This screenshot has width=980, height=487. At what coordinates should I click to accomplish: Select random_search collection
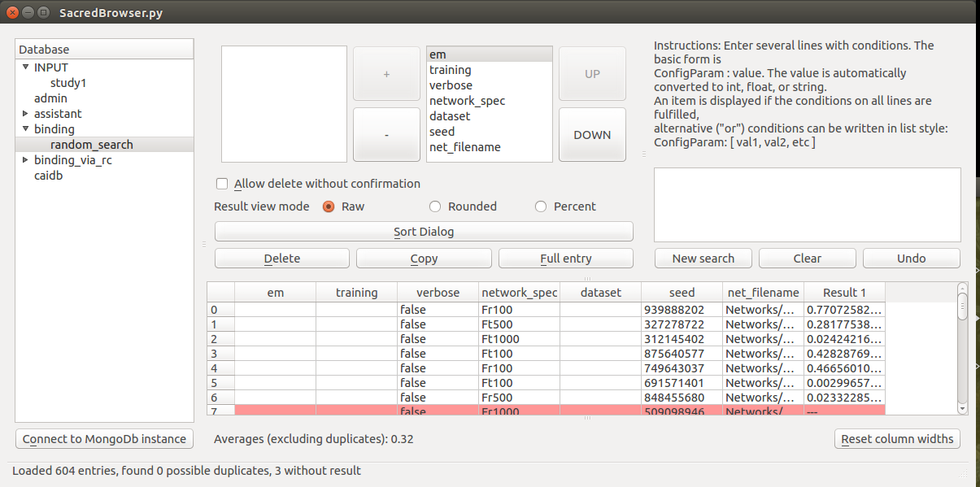pos(92,145)
